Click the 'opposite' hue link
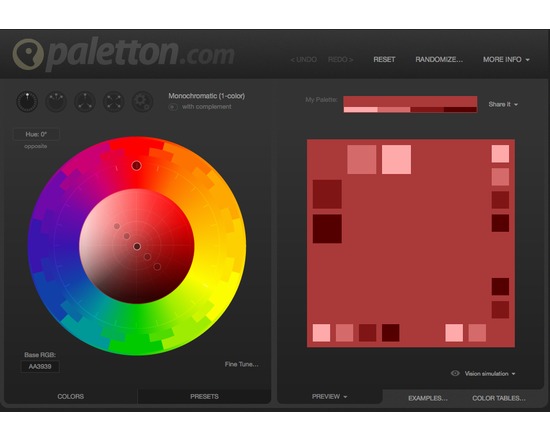Screen dimensions: 550x440 pos(35,146)
